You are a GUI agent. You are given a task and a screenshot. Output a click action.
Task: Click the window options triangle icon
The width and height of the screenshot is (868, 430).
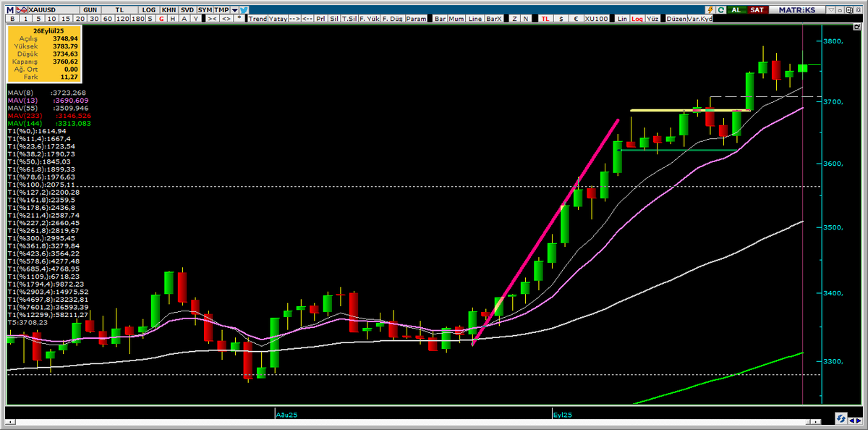[x=830, y=10]
